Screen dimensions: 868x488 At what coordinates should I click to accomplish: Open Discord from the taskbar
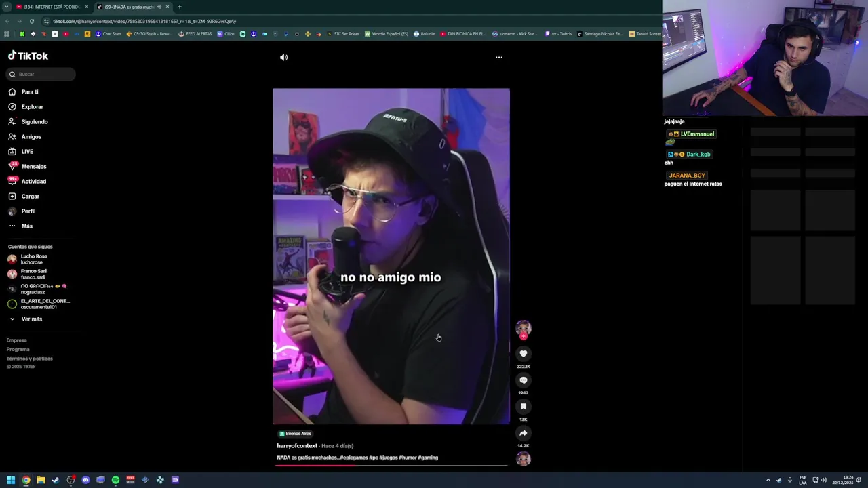coord(85,480)
